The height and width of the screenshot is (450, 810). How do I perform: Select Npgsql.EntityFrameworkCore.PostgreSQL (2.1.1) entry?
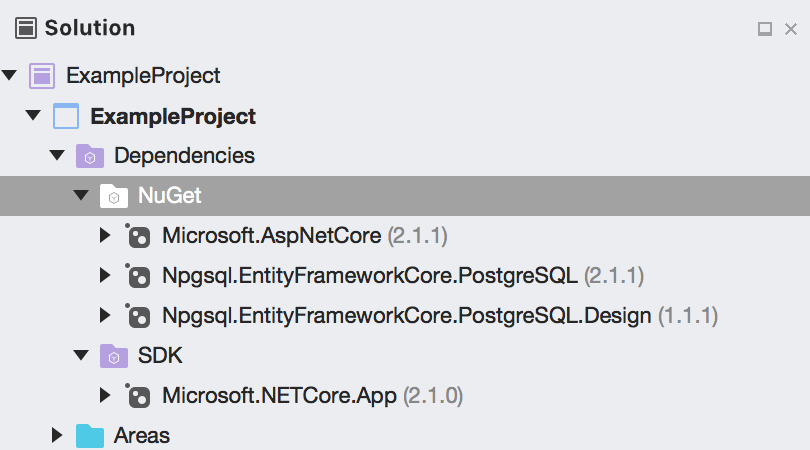tap(403, 276)
